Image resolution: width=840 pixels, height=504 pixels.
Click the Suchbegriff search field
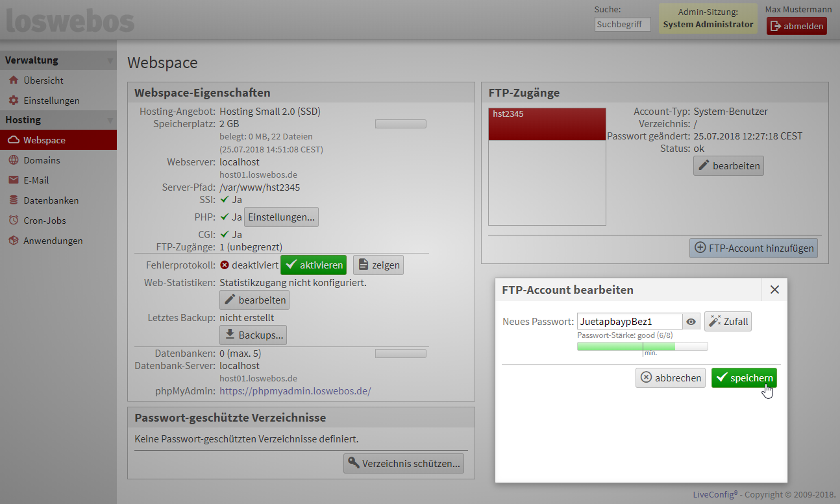coord(622,24)
